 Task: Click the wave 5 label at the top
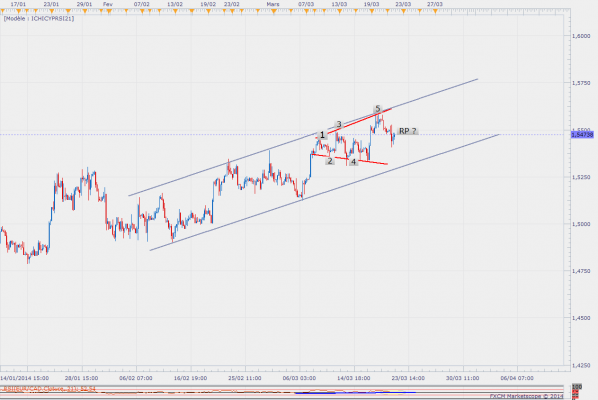(x=378, y=109)
